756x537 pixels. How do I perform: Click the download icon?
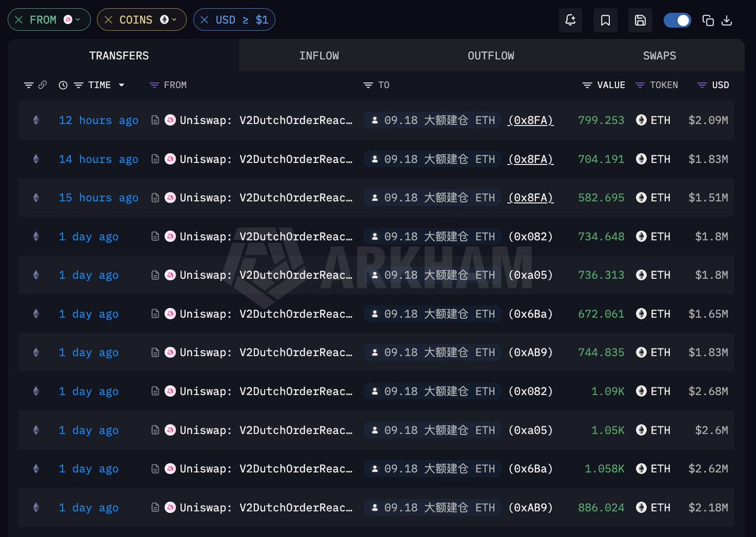coord(726,20)
